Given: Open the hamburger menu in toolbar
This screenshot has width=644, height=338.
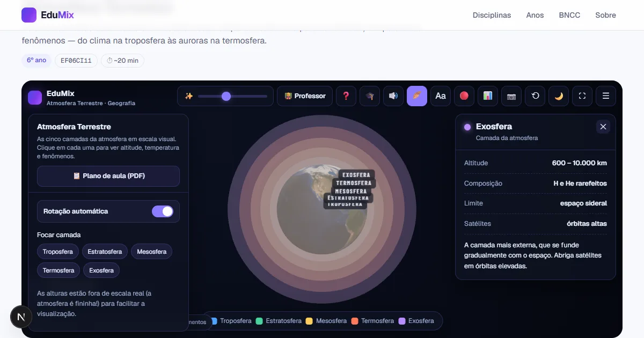Looking at the screenshot, I should click(x=606, y=96).
